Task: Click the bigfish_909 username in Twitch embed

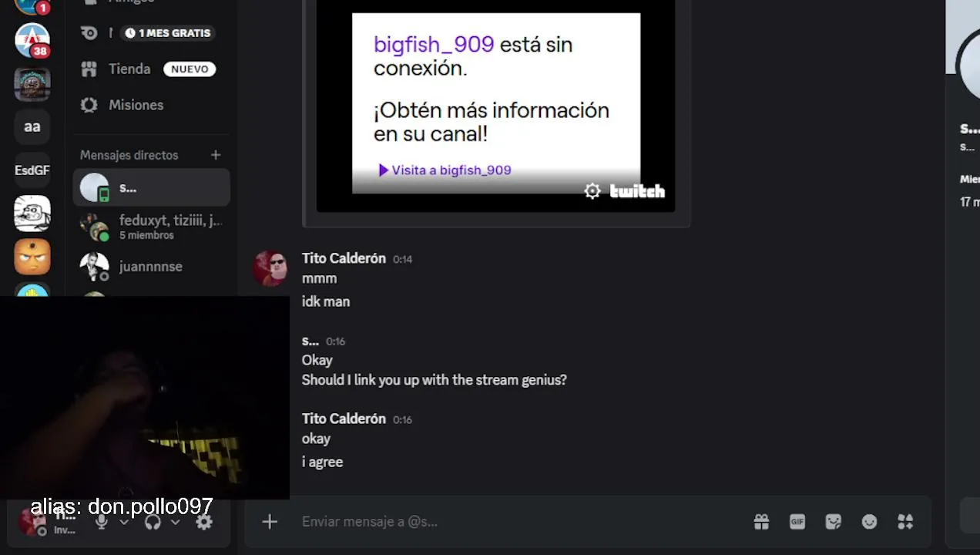Action: click(x=434, y=45)
